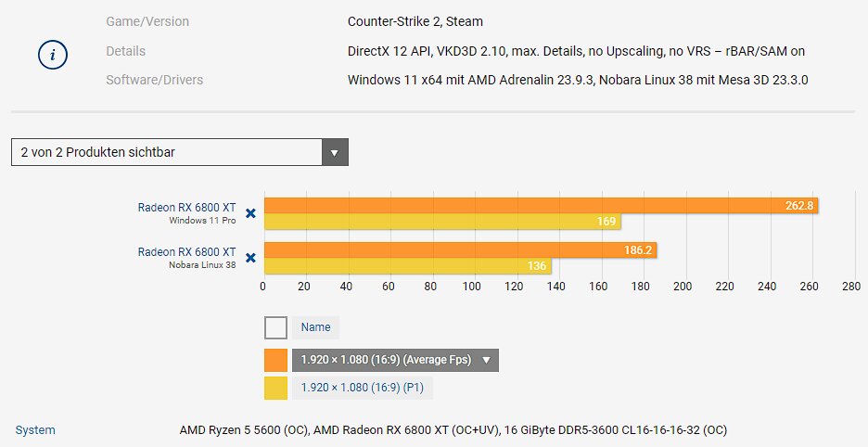Expand the Average Fps resolution dropdown
The height and width of the screenshot is (447, 868).
pos(395,360)
